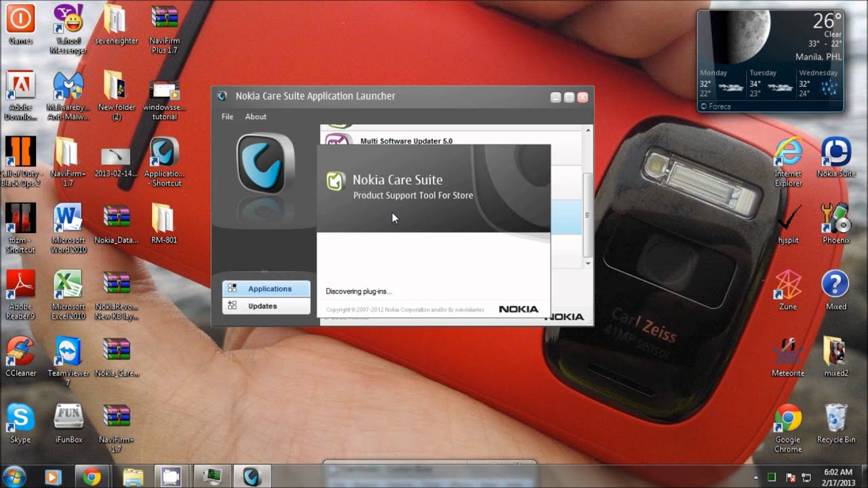The image size is (868, 488).
Task: Open the Windows Start menu
Action: point(15,476)
